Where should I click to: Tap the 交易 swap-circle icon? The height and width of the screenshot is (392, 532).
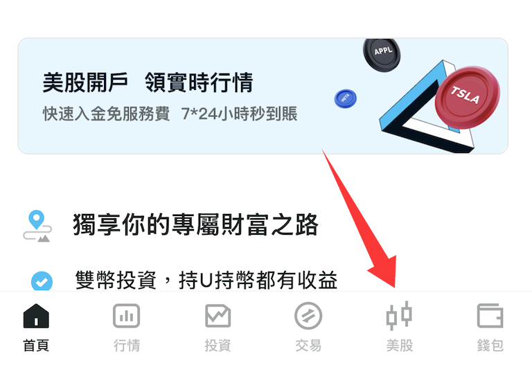pos(308,316)
